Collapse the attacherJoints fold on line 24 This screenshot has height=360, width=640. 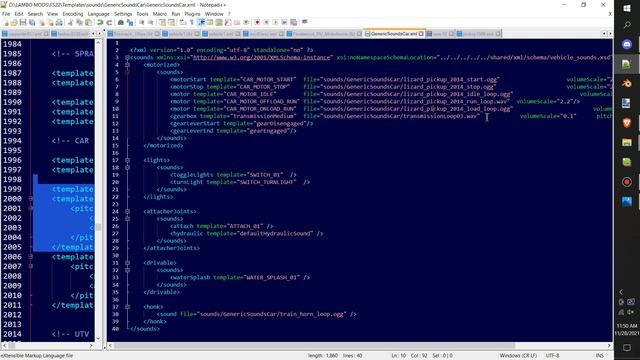tap(127, 211)
